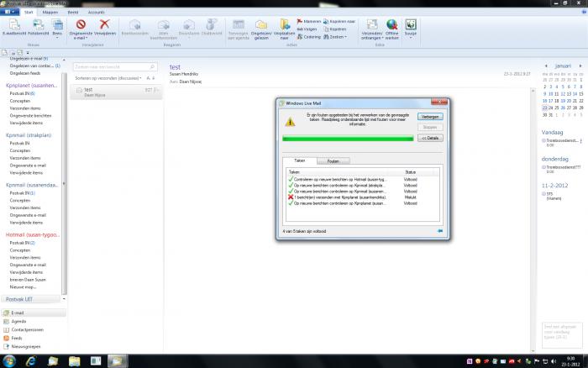Switch to E-mail view shortcut
The width and height of the screenshot is (588, 368).
pos(34,313)
